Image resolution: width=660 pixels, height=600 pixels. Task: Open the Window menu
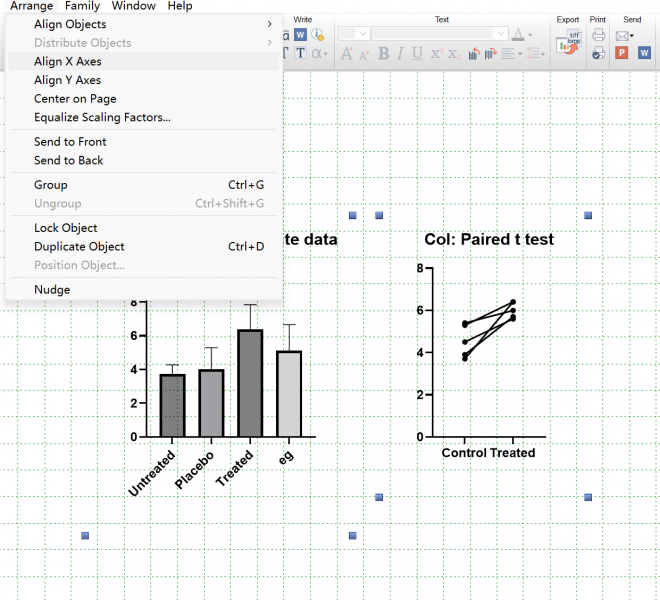click(x=133, y=6)
